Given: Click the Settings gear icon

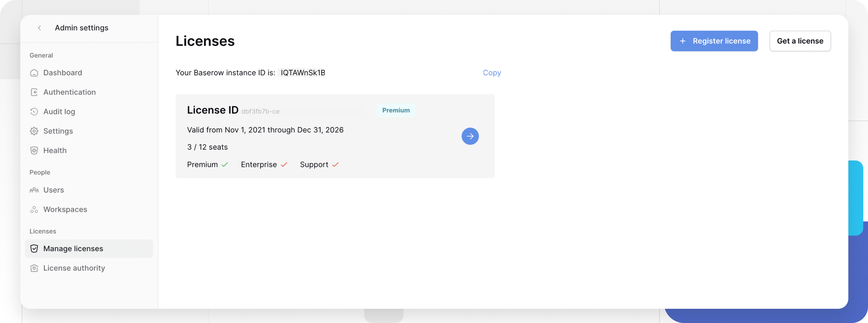Looking at the screenshot, I should click(34, 131).
